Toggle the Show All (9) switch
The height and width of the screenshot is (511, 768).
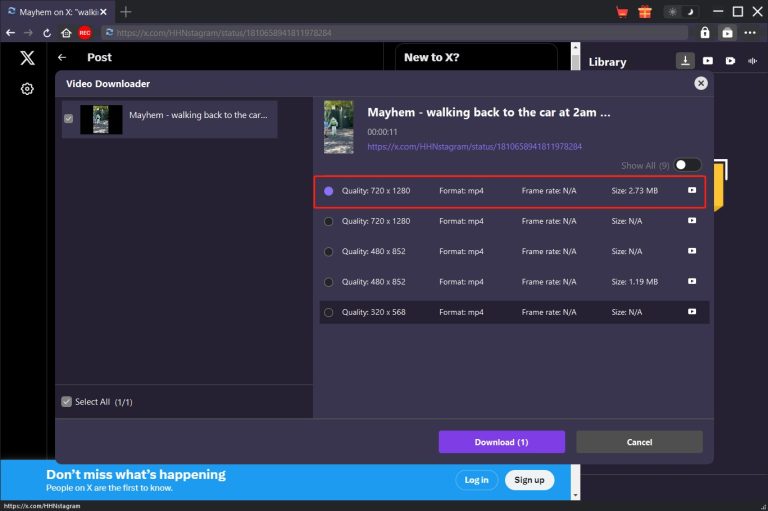point(688,165)
